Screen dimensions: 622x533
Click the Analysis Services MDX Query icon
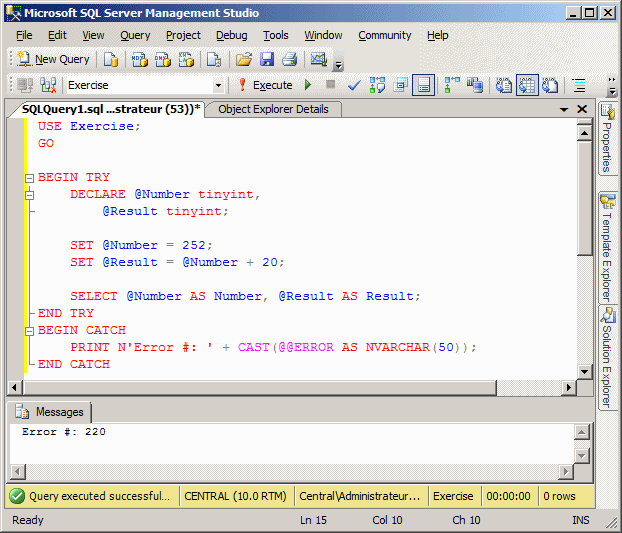139,59
